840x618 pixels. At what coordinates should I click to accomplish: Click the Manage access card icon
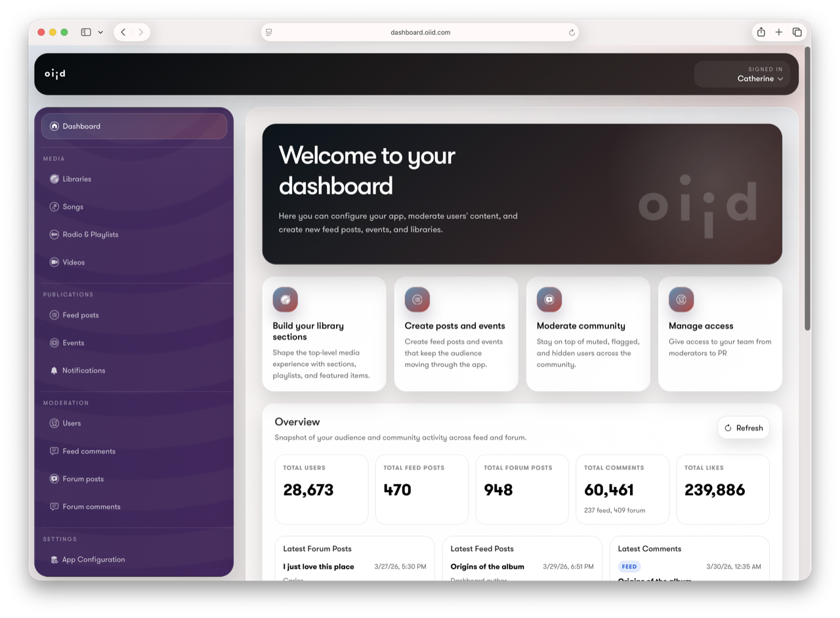pyautogui.click(x=681, y=299)
